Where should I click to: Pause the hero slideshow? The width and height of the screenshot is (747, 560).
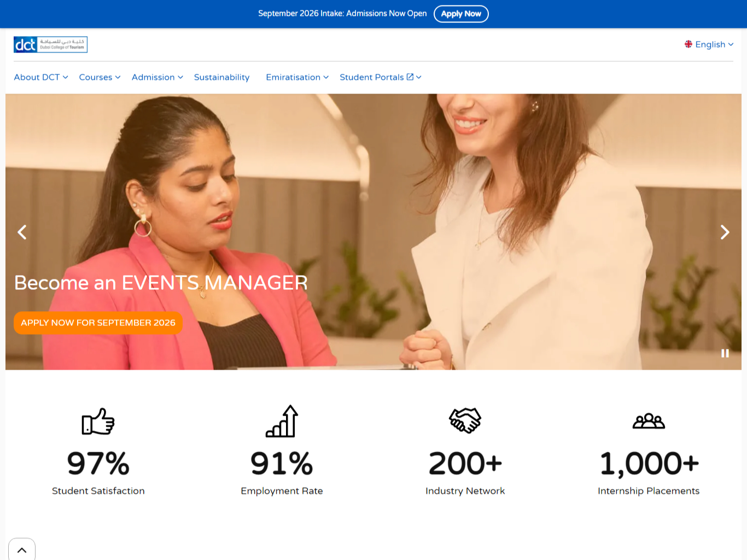point(725,353)
